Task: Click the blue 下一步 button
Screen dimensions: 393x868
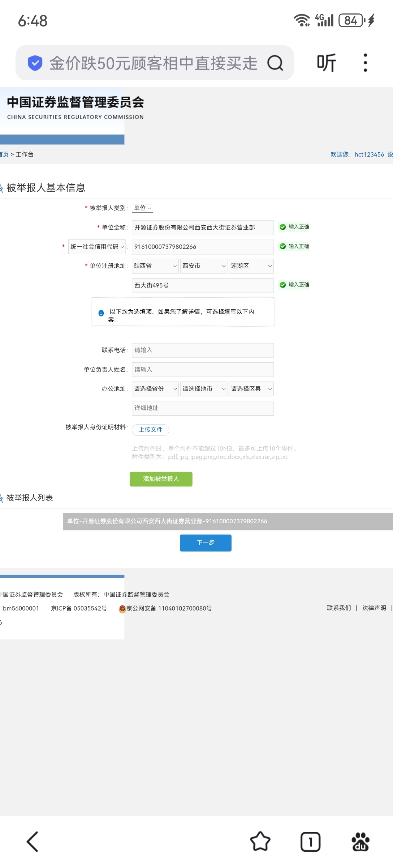Action: point(206,542)
